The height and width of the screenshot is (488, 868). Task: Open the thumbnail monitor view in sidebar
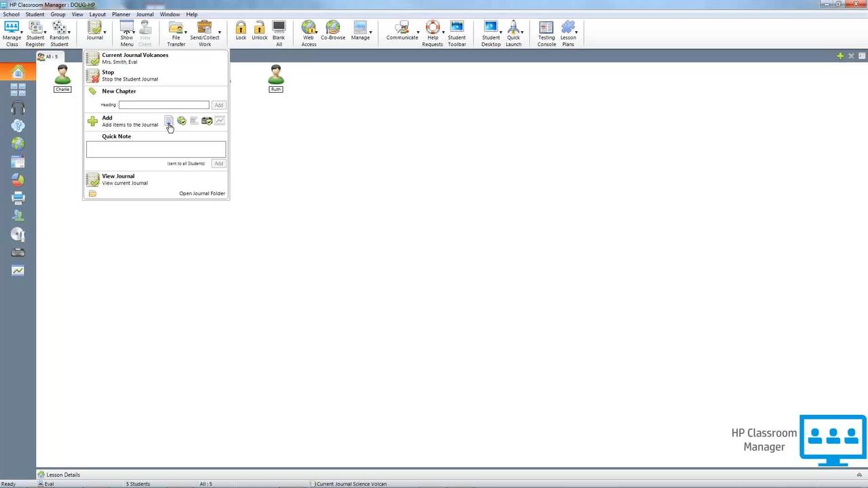tap(18, 89)
